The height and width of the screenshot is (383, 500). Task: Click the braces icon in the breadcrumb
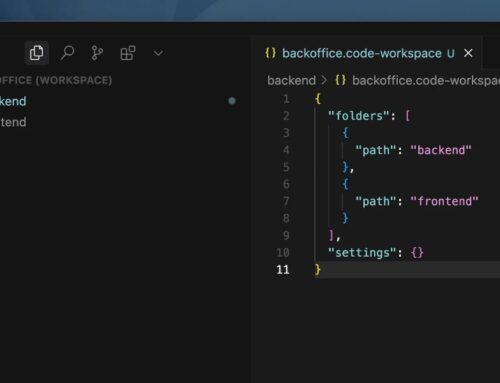(340, 80)
